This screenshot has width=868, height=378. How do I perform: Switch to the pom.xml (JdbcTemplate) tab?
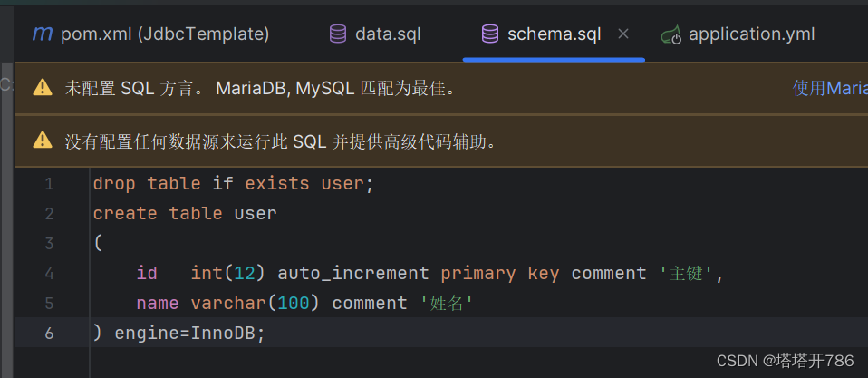164,34
